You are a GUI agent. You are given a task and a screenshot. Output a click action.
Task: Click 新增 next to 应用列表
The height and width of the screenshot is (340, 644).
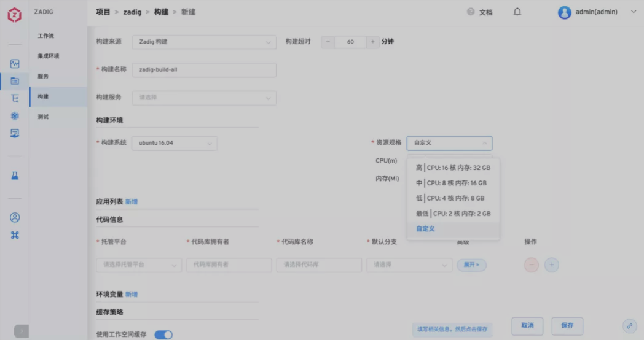click(x=132, y=202)
